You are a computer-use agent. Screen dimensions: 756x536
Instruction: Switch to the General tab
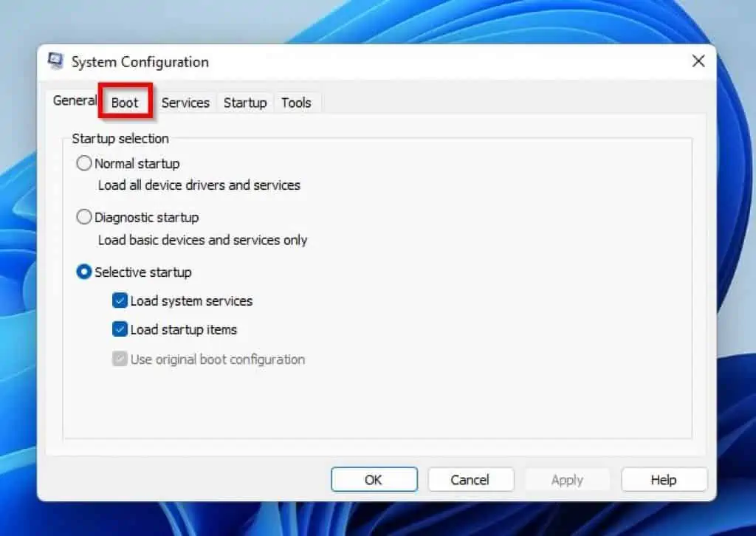(x=74, y=101)
